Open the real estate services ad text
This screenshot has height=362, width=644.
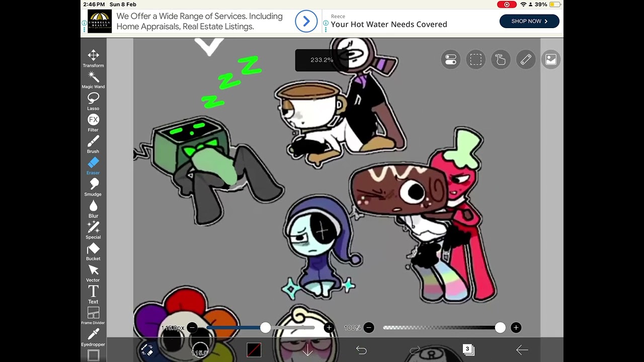200,21
